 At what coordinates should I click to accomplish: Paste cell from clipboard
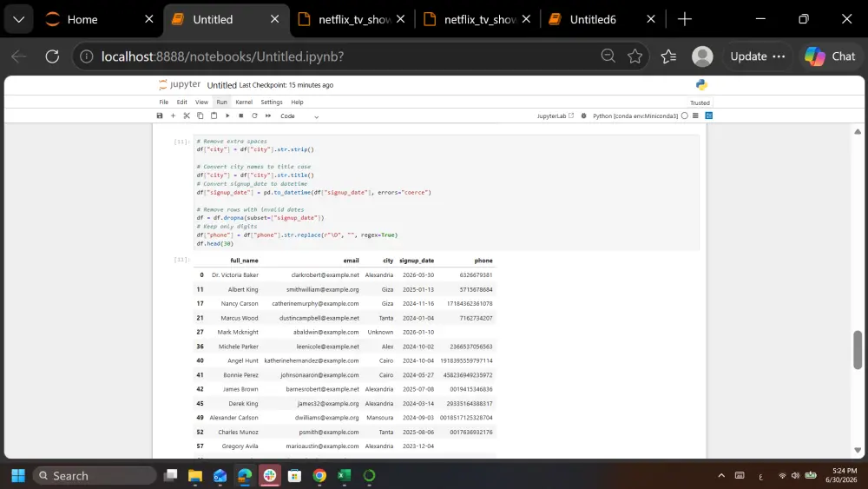click(x=214, y=116)
